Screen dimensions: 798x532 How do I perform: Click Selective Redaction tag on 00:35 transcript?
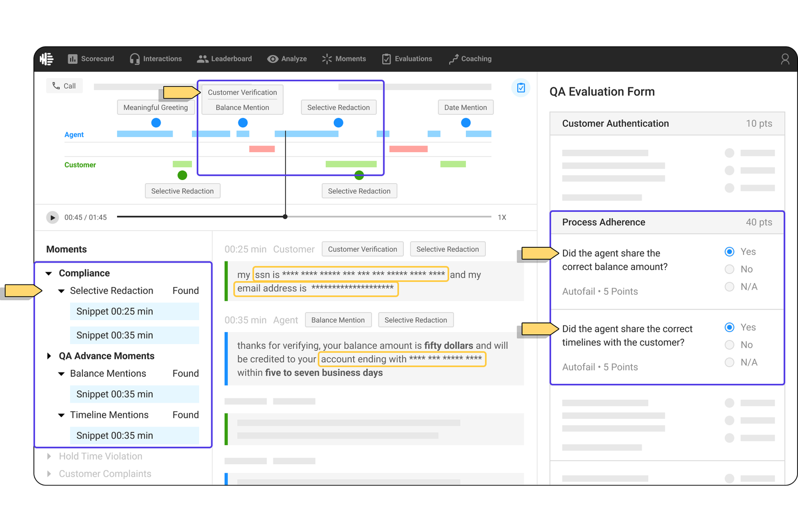click(416, 320)
